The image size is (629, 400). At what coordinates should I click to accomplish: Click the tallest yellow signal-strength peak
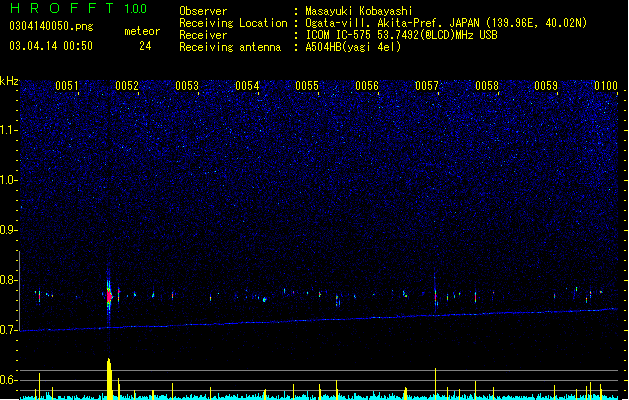[109, 378]
